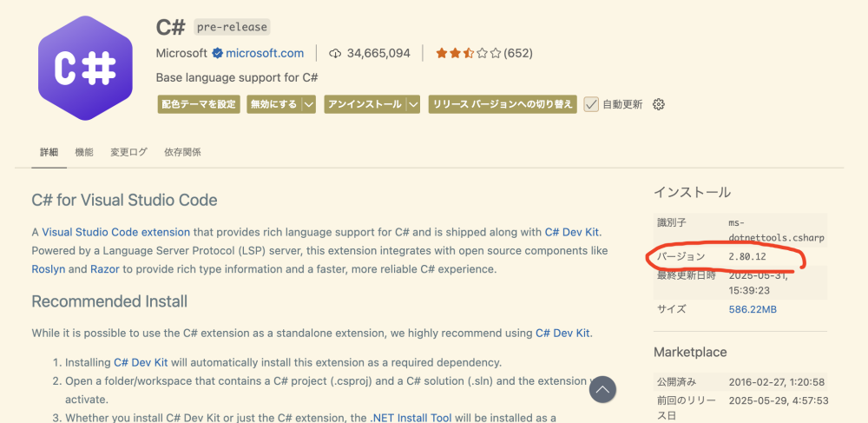The image size is (868, 423).
Task: Switch to the 依存関係 tab
Action: click(x=182, y=152)
